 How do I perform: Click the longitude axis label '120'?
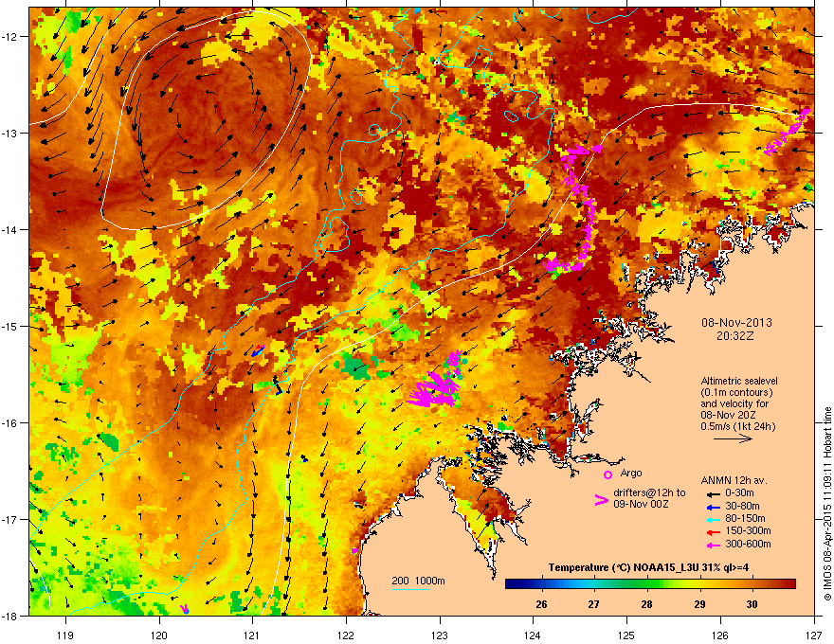click(159, 635)
